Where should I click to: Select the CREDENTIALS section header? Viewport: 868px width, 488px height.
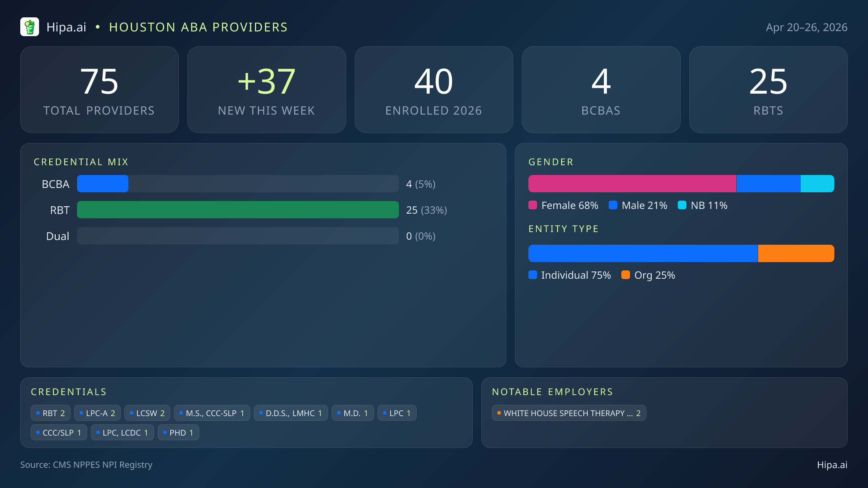(69, 391)
